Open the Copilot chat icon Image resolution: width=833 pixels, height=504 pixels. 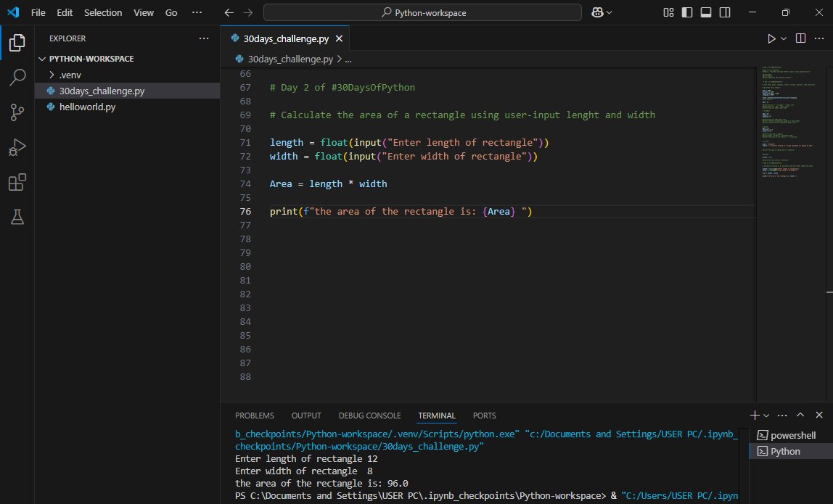coord(597,12)
